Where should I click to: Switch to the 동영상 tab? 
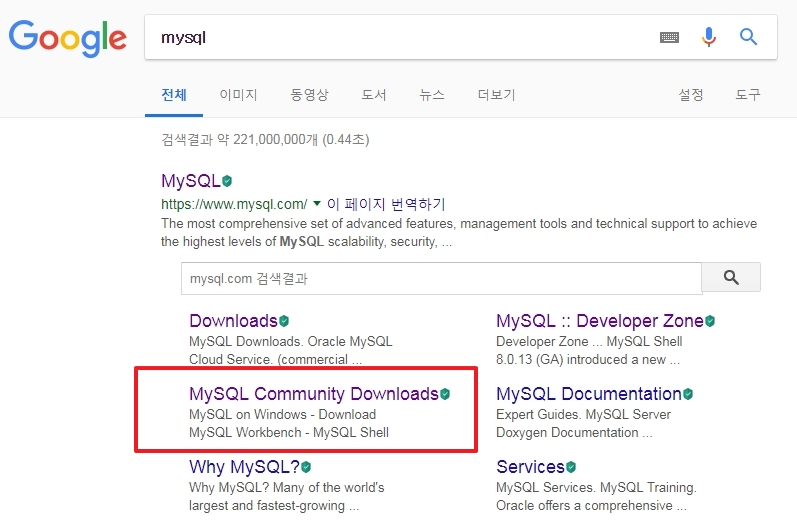coord(309,95)
